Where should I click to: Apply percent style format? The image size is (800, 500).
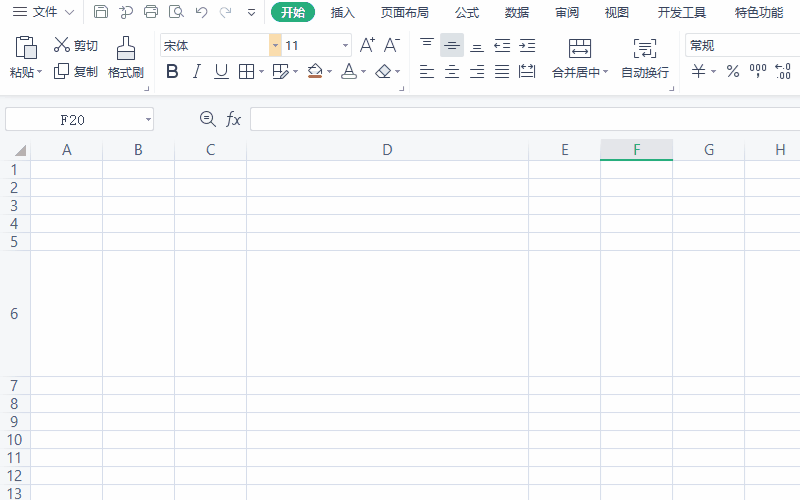pyautogui.click(x=733, y=71)
